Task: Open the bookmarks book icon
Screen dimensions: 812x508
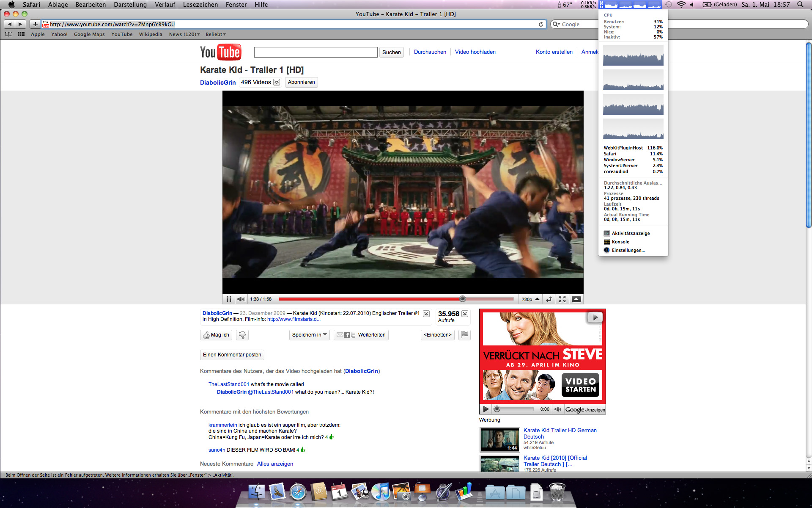Action: (8, 34)
